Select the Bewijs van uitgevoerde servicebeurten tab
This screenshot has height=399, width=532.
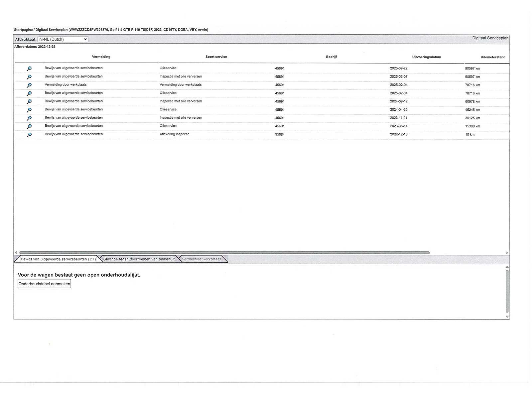tap(58, 259)
